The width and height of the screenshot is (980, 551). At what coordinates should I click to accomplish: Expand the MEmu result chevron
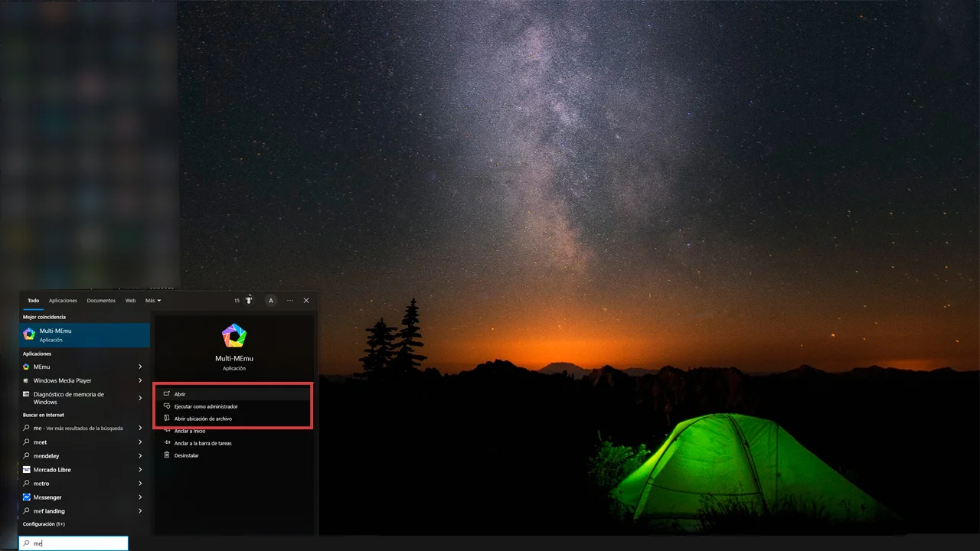[140, 367]
